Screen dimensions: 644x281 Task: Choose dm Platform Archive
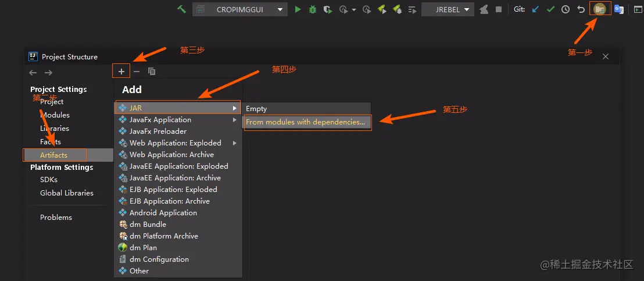pyautogui.click(x=178, y=236)
